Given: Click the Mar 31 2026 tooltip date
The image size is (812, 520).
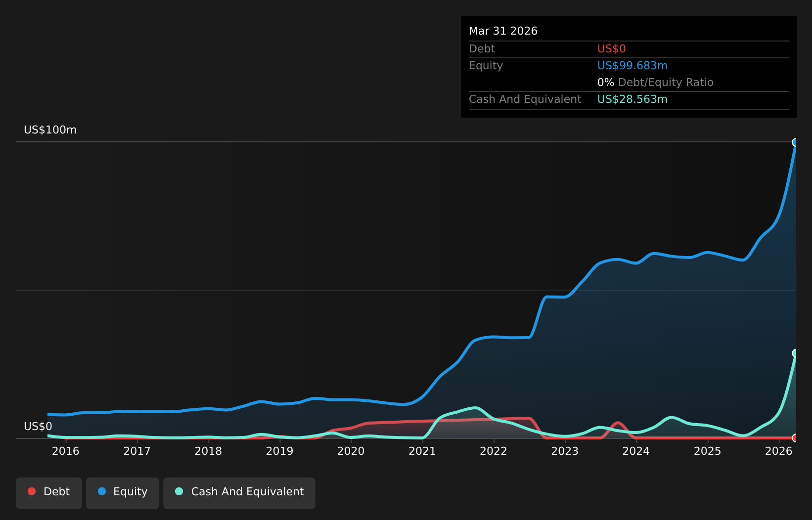Looking at the screenshot, I should 503,31.
